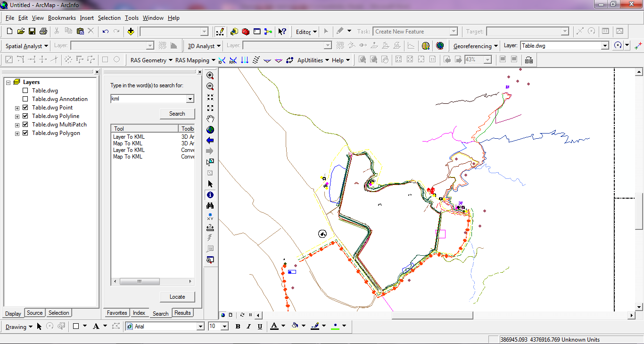Screen dimensions: 644x344
Task: Open the Tools menu
Action: 132,18
